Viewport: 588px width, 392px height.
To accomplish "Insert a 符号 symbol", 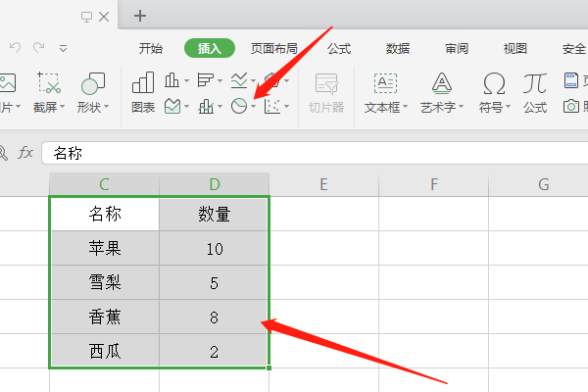I will point(494,83).
